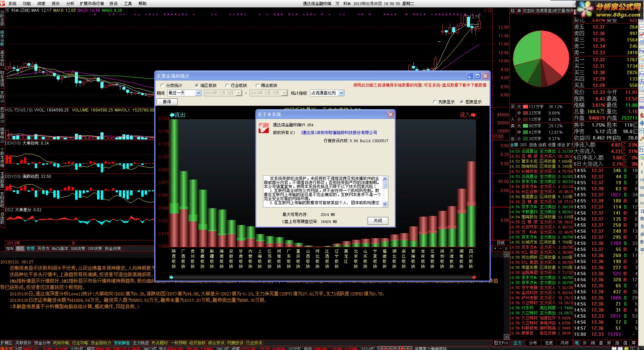Click the trend line chart icon in right toolbar
Screen dimensions: 644x350
click(x=641, y=27)
